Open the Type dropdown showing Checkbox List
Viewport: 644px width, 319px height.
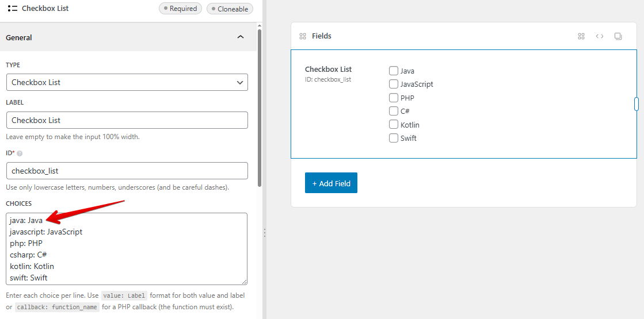[x=127, y=82]
